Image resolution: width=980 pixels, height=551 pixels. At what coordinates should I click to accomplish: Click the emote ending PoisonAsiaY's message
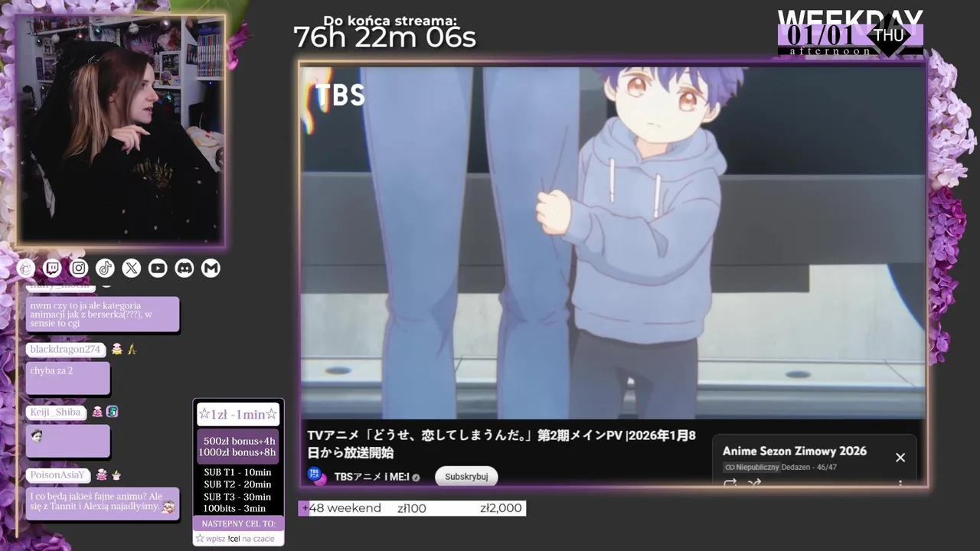click(168, 507)
